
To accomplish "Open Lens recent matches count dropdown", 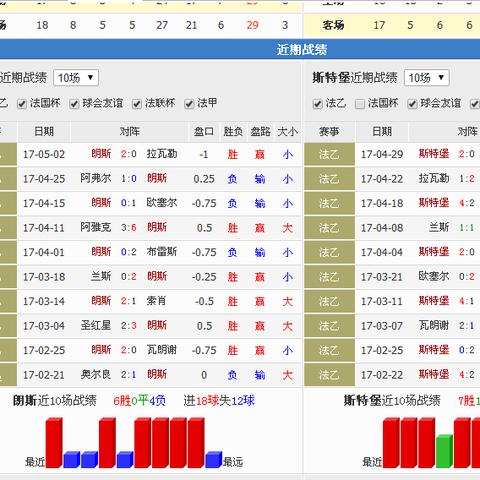I will (x=76, y=78).
